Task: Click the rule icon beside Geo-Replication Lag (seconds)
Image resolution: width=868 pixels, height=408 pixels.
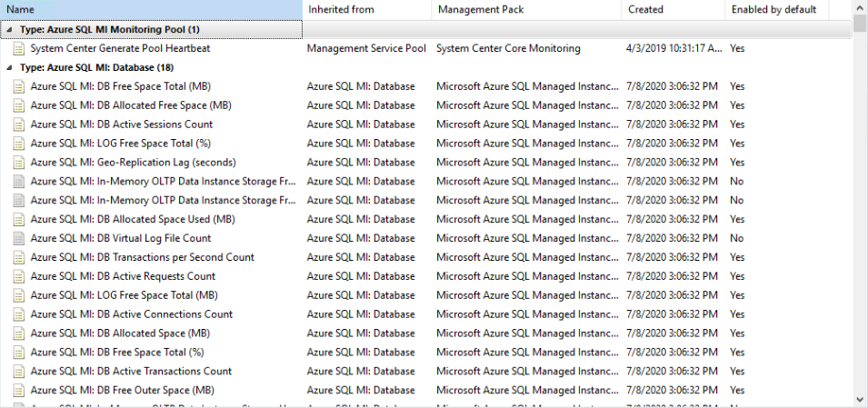Action: tap(19, 163)
